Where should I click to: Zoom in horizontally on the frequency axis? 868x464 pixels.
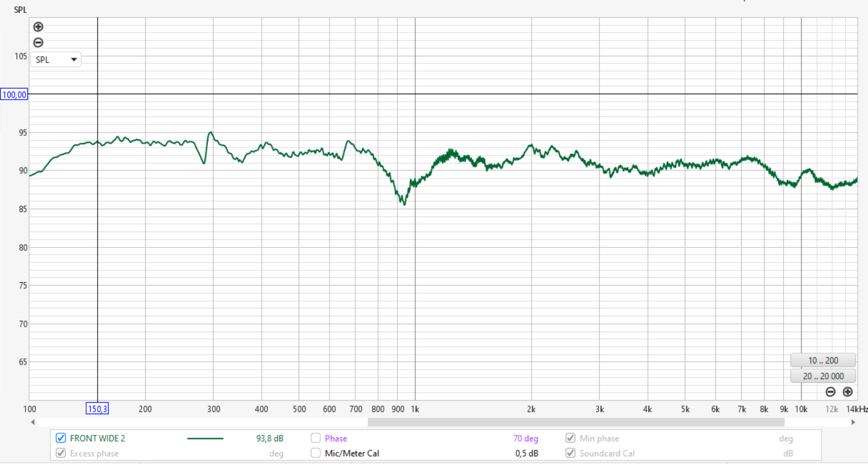(x=847, y=392)
